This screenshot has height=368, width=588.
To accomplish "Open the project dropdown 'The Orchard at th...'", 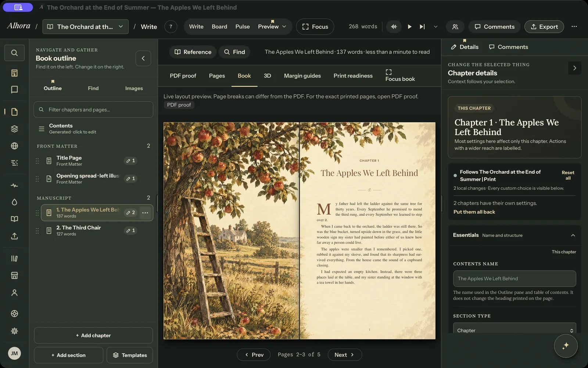I will click(86, 27).
